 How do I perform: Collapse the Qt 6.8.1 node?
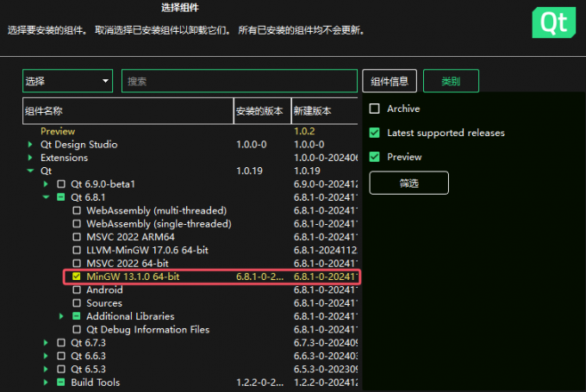tap(46, 197)
